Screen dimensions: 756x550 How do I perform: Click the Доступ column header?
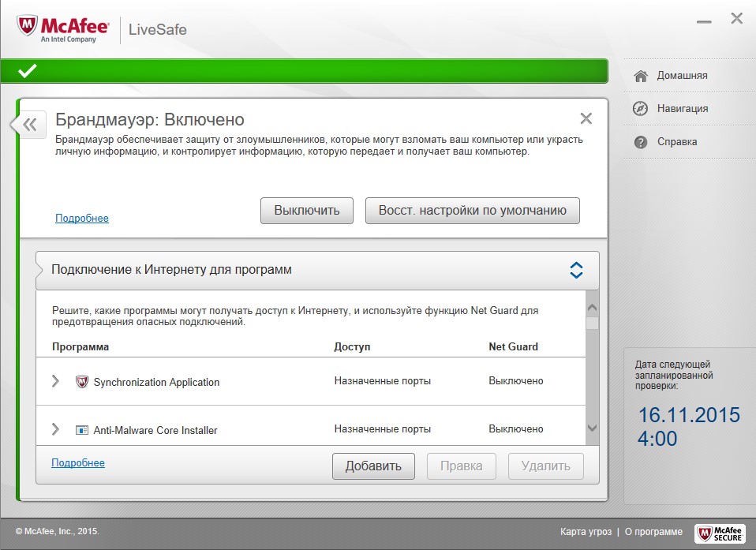352,346
